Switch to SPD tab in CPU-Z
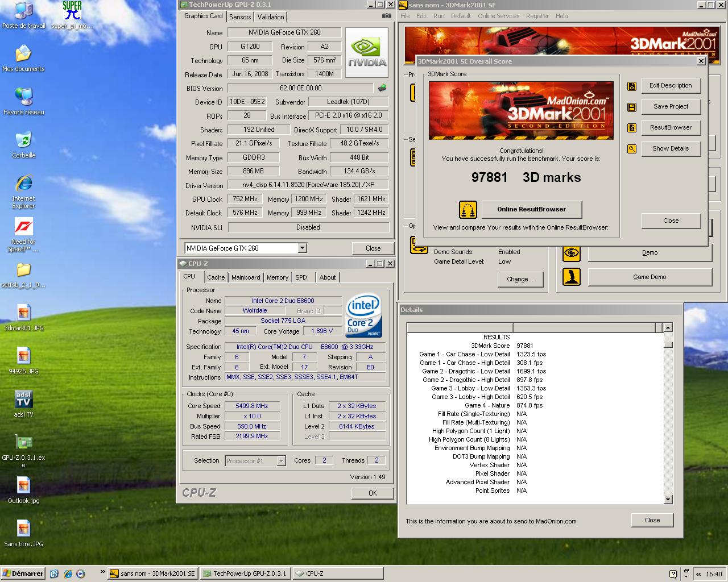The height and width of the screenshot is (582, 728). (x=301, y=277)
